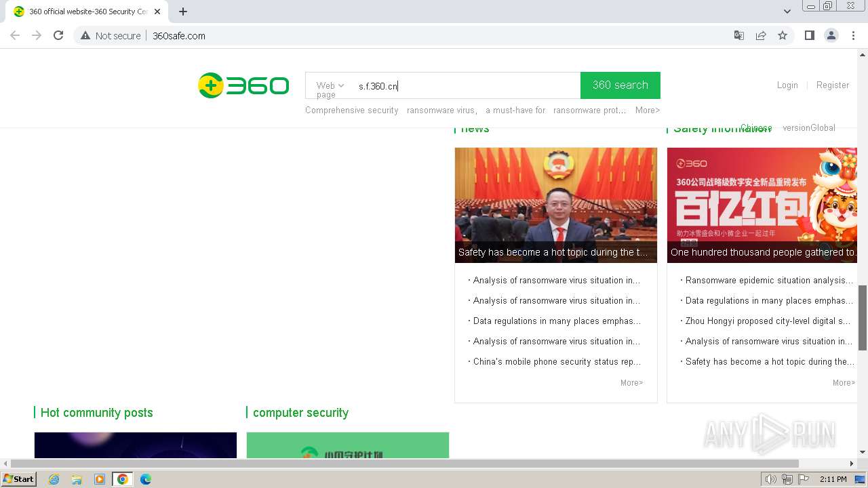Click the share page icon

click(x=761, y=35)
